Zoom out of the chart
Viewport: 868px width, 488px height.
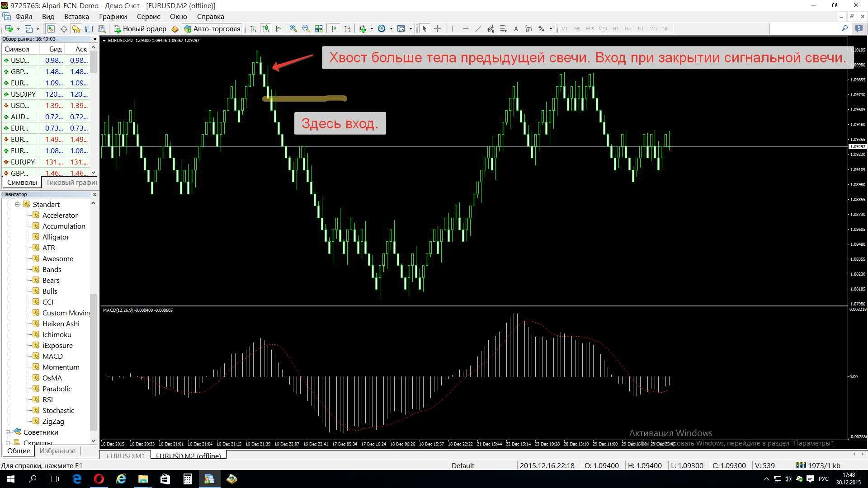coord(306,28)
